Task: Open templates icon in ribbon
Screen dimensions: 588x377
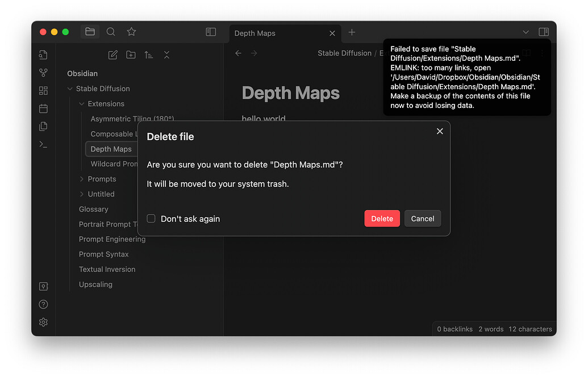Action: [x=44, y=126]
